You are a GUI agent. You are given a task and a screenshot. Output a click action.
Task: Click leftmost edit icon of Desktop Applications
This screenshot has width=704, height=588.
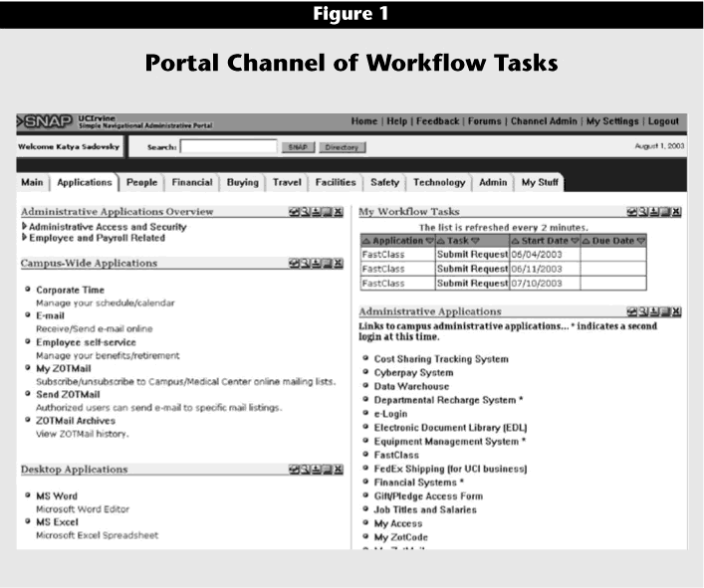[x=294, y=470]
